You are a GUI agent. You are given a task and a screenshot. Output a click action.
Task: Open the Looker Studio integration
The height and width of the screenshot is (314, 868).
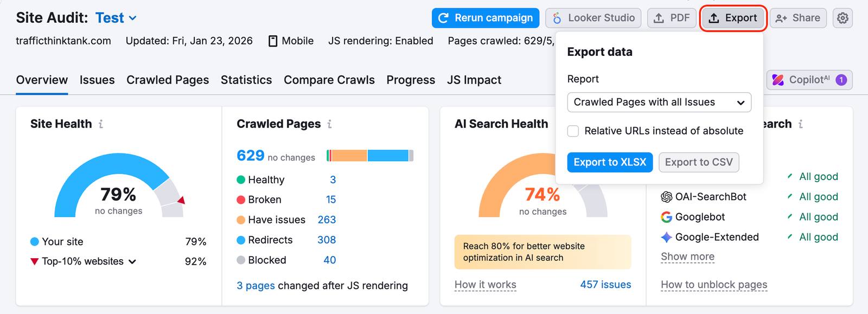(593, 17)
